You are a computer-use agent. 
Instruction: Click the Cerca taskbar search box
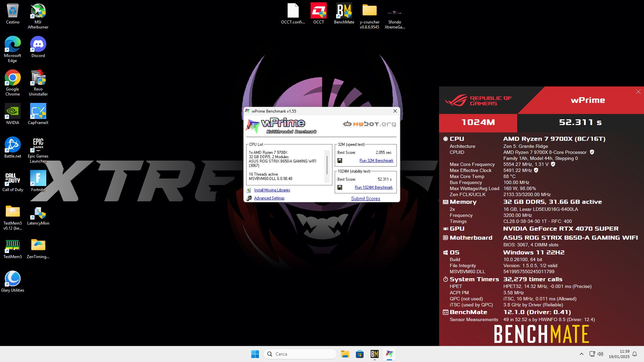click(300, 354)
